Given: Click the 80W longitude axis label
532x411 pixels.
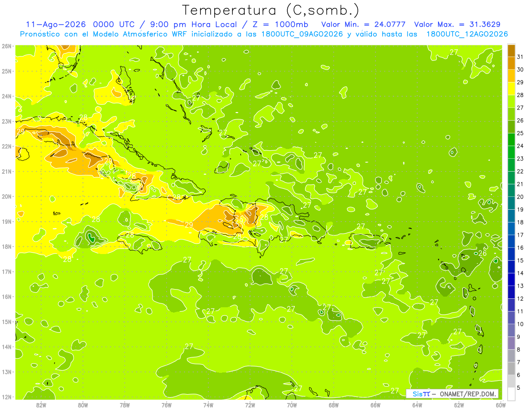Looking at the screenshot, I should point(83,405).
